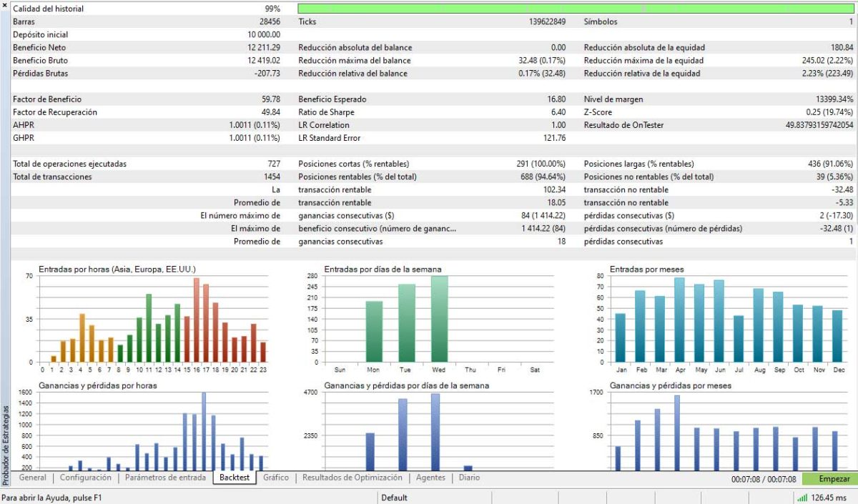The width and height of the screenshot is (858, 504).
Task: Click the Entradas por meses chart
Action: point(725,318)
